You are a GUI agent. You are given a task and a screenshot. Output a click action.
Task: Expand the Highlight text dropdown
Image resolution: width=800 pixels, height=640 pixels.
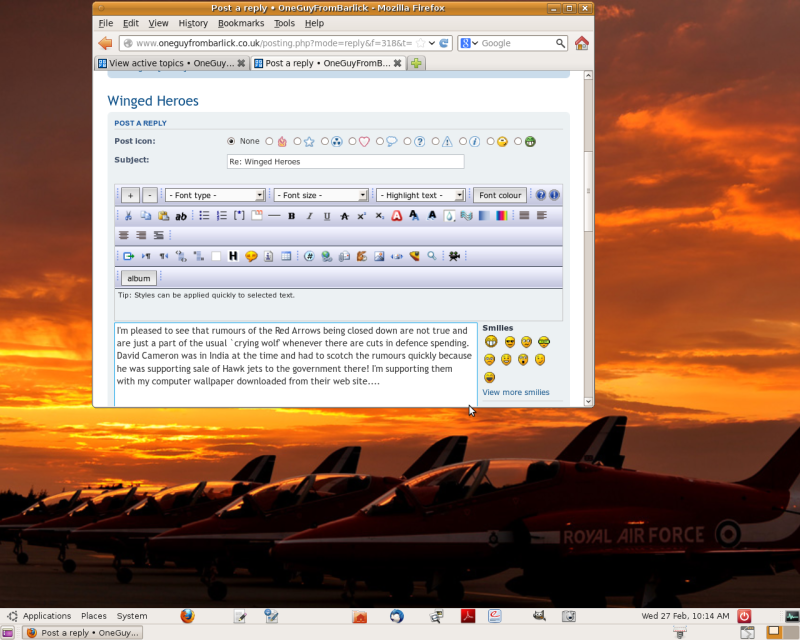421,195
